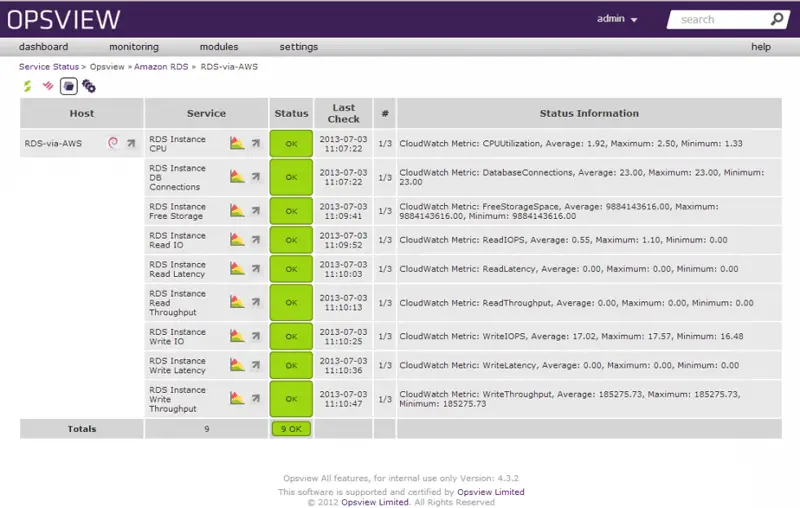Open arrow menu for RDS Instance Write Latency
Viewport: 800px width, 508px height.
tap(256, 365)
